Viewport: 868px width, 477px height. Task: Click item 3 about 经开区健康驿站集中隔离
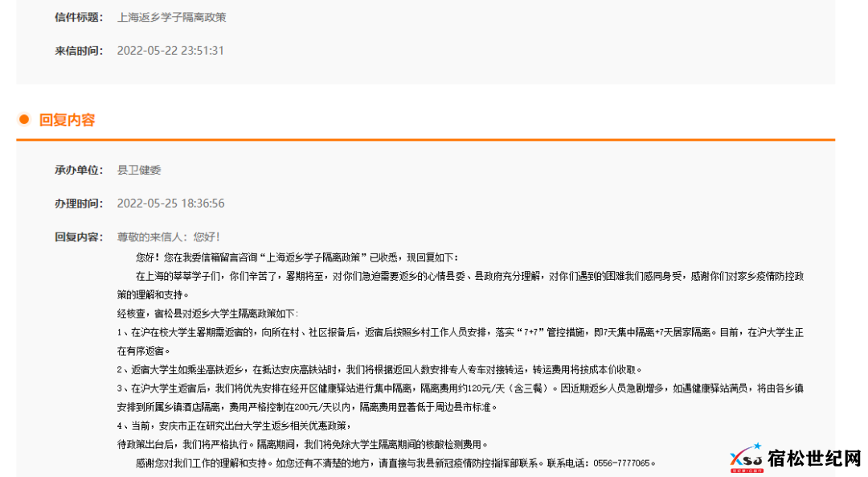coord(460,389)
